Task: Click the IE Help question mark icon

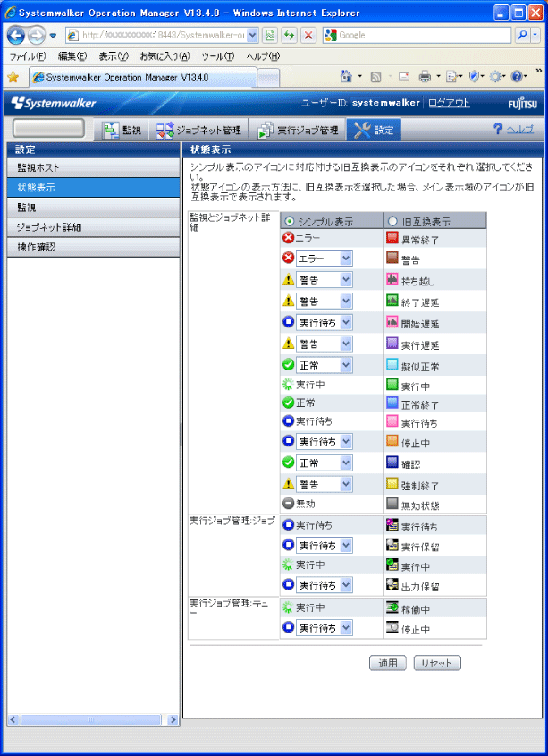Action: (516, 76)
